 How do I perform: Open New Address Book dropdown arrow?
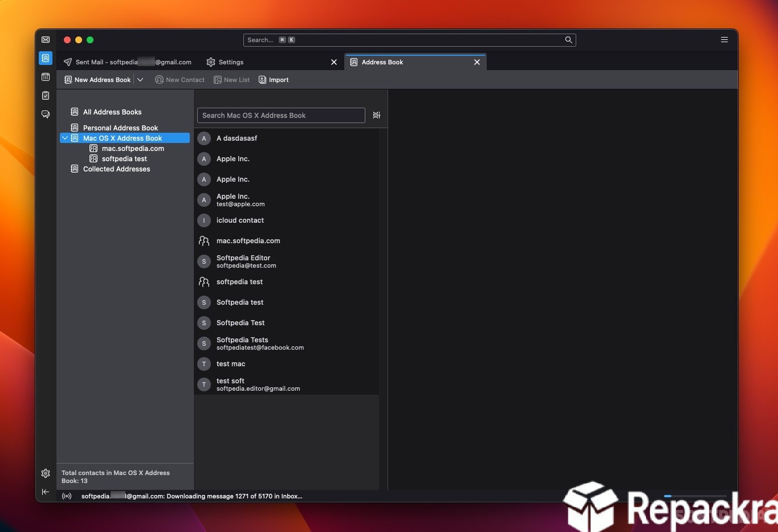point(140,80)
